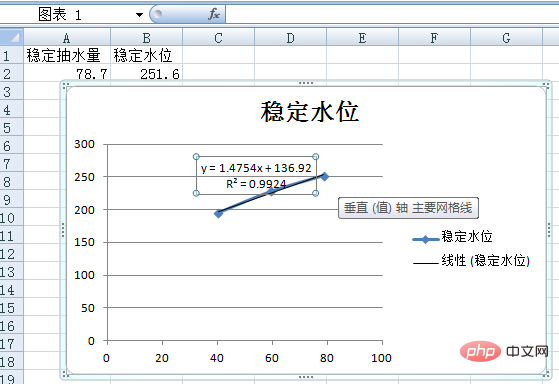Select column E header

click(363, 37)
